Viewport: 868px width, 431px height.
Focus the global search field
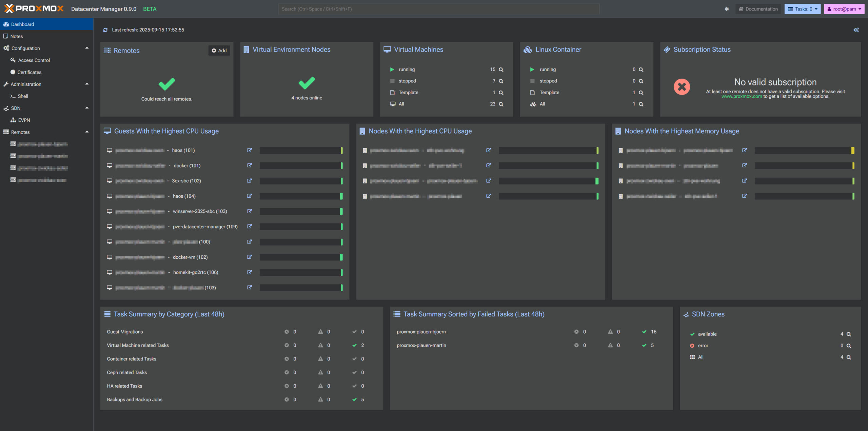439,9
